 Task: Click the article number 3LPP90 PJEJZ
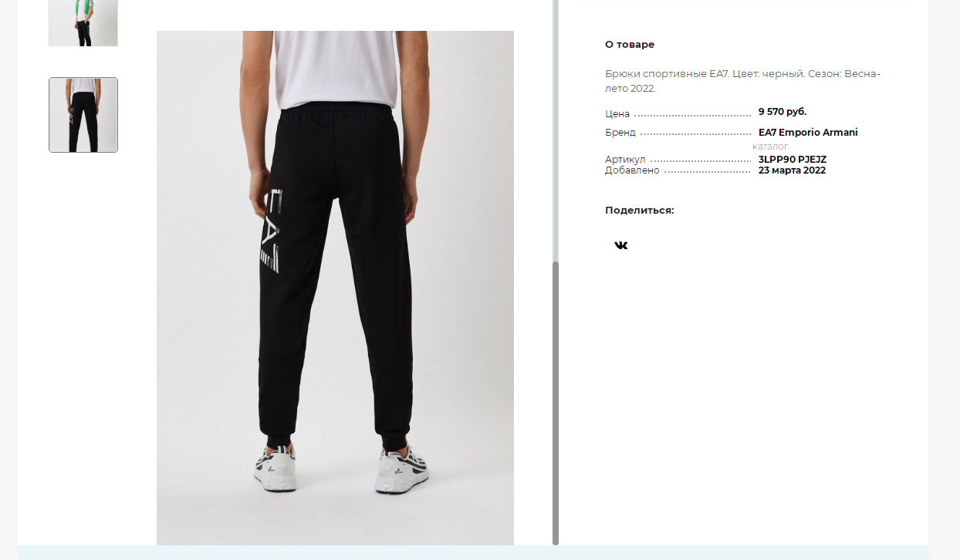click(x=793, y=160)
